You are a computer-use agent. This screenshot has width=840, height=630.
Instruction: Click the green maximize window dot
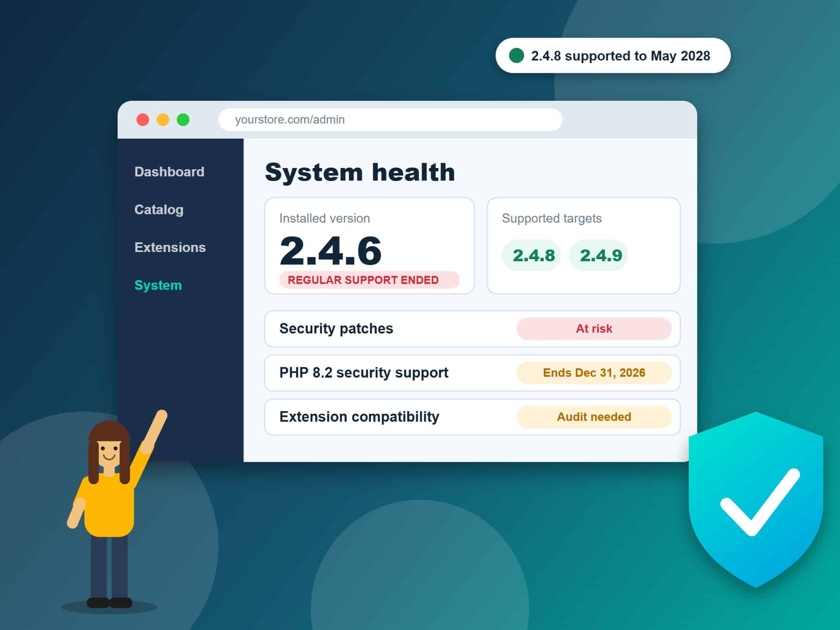click(183, 120)
